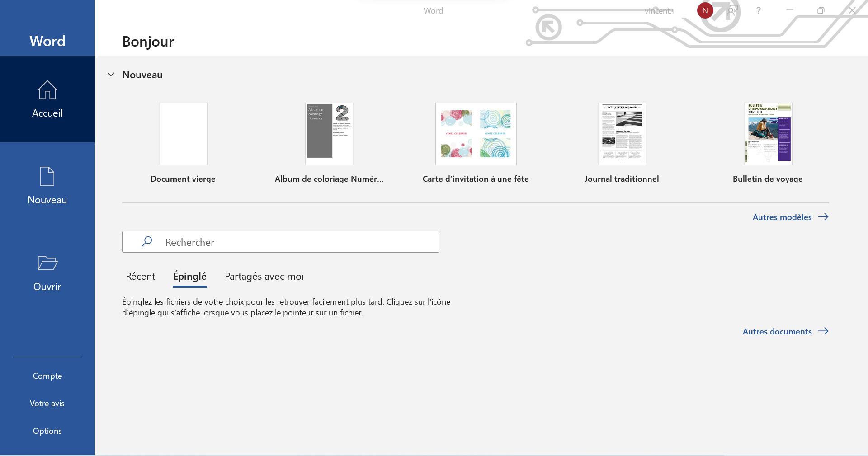Click the magnifier icon in search box
868x456 pixels.
tap(146, 242)
